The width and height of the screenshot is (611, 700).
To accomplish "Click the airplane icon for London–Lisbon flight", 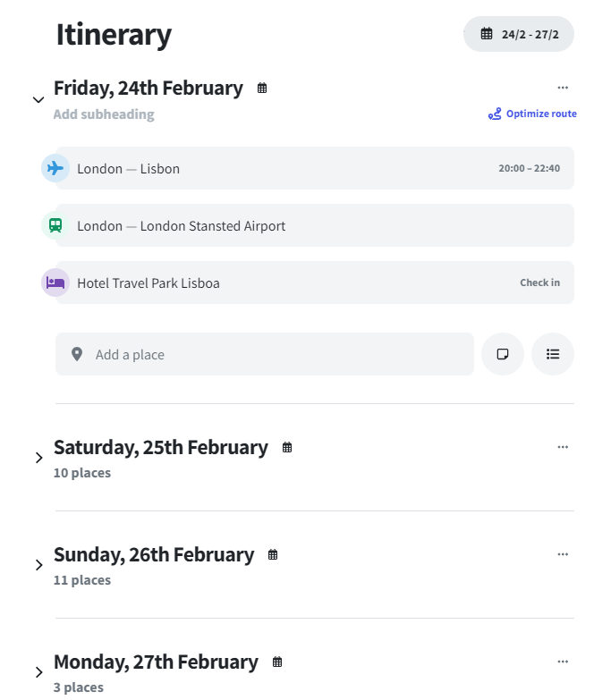I will (55, 168).
